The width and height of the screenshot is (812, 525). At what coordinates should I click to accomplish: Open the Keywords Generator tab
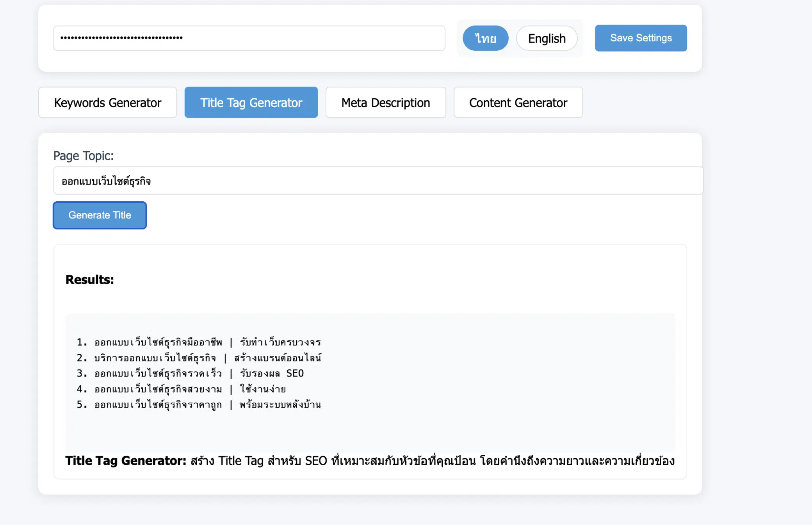pyautogui.click(x=108, y=103)
